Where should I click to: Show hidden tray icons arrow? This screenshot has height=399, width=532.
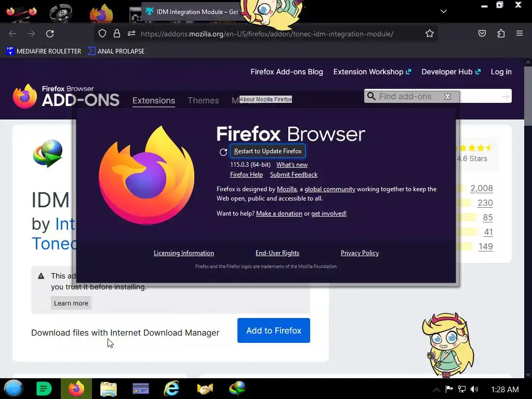pyautogui.click(x=436, y=389)
